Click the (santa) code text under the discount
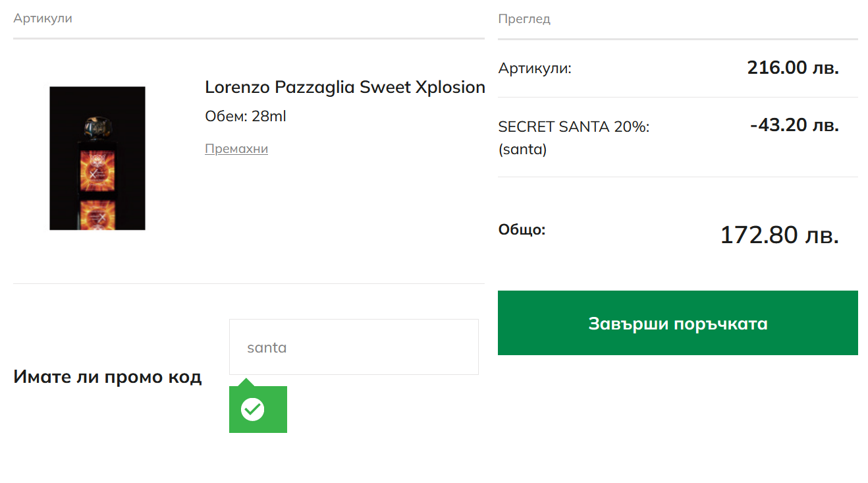This screenshot has width=868, height=483. [x=523, y=150]
